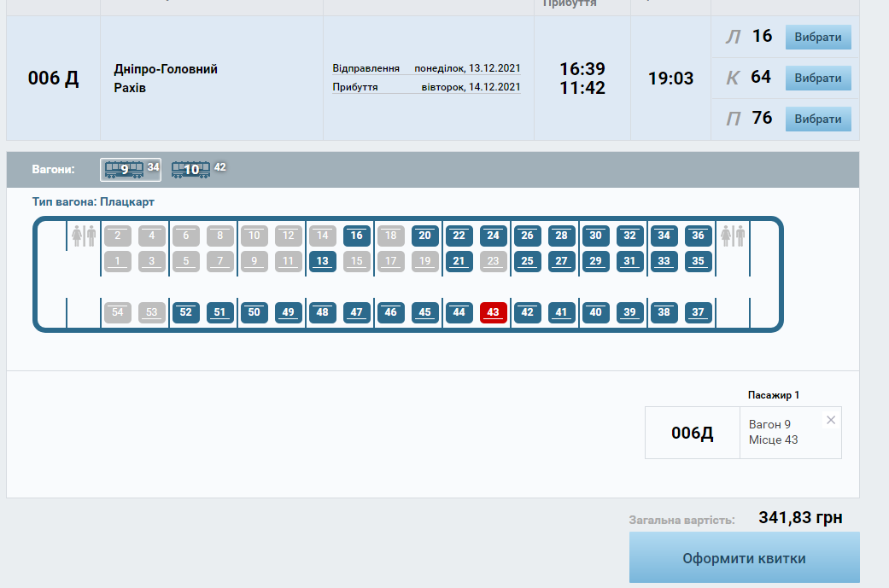Click the left toilet icon in wagon
The width and height of the screenshot is (889, 588).
[x=84, y=236]
